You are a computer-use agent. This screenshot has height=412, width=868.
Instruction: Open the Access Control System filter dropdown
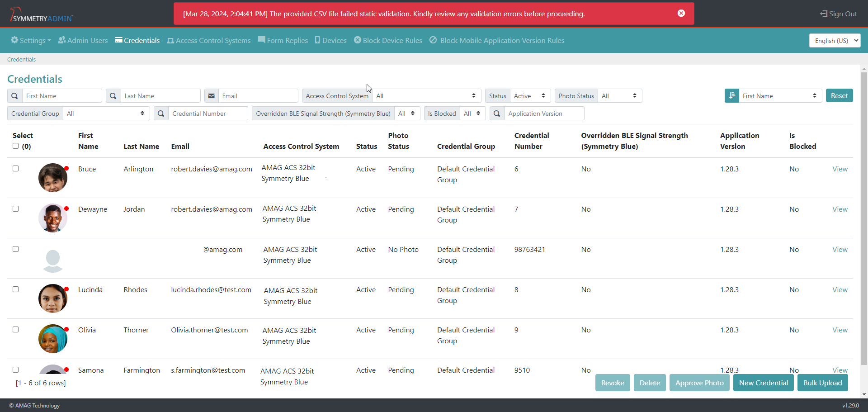click(427, 96)
